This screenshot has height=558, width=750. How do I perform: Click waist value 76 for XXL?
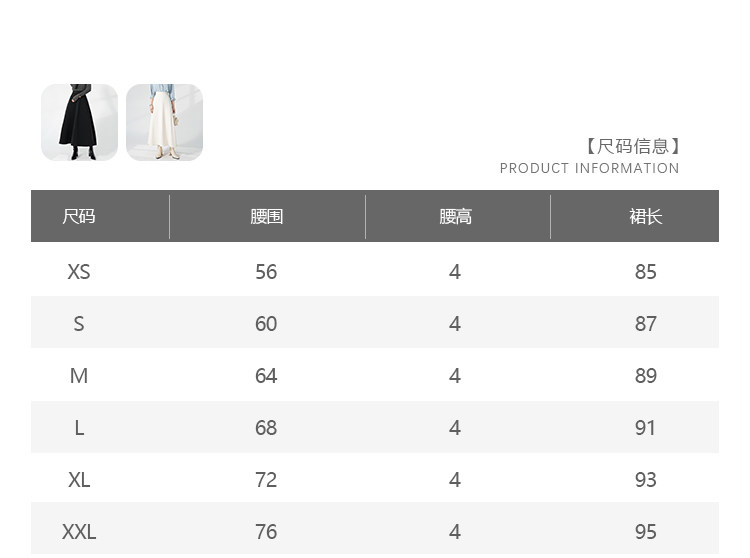point(266,532)
